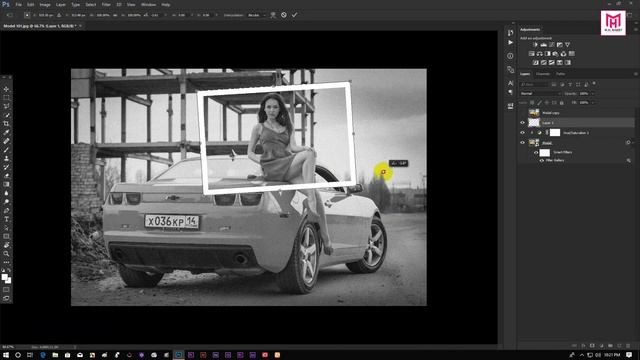Add a Curves adjustment

point(551,44)
